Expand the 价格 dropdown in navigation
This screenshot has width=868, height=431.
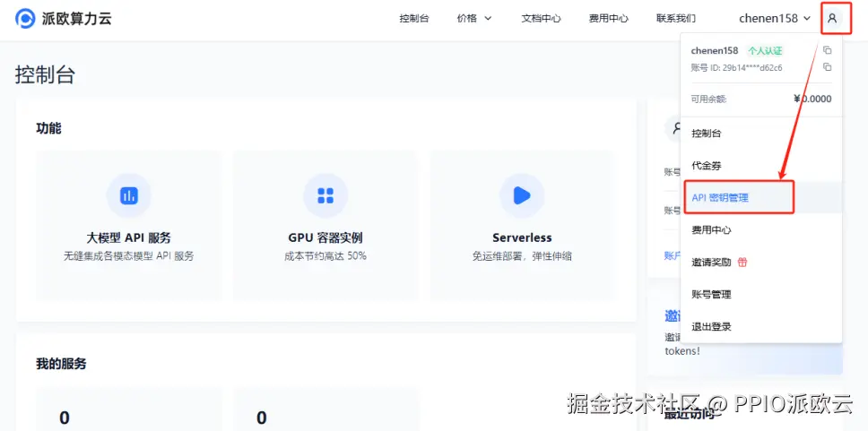point(474,18)
